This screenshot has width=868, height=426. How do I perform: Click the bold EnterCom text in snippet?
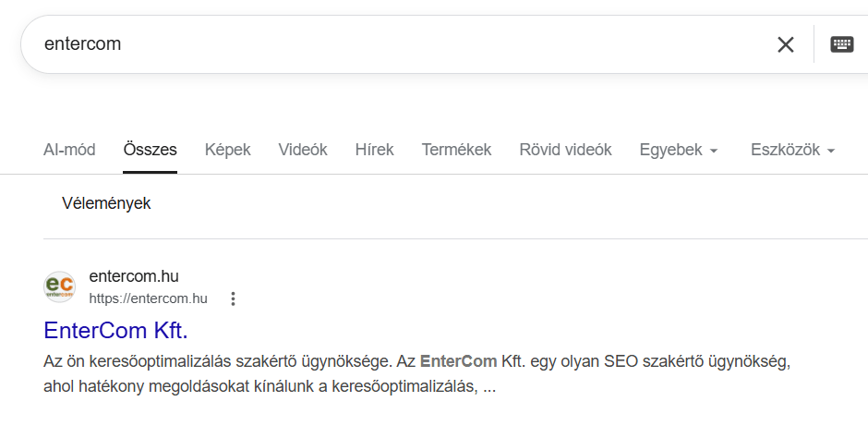458,361
